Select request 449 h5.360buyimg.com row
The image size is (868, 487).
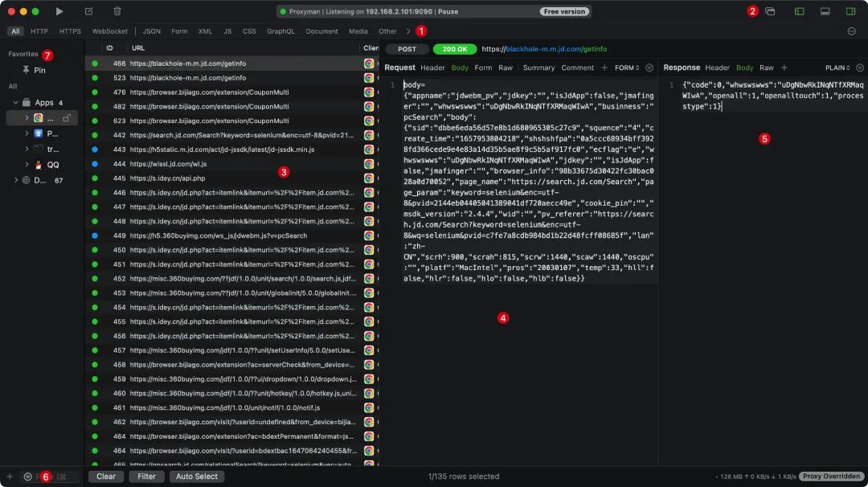[232, 235]
